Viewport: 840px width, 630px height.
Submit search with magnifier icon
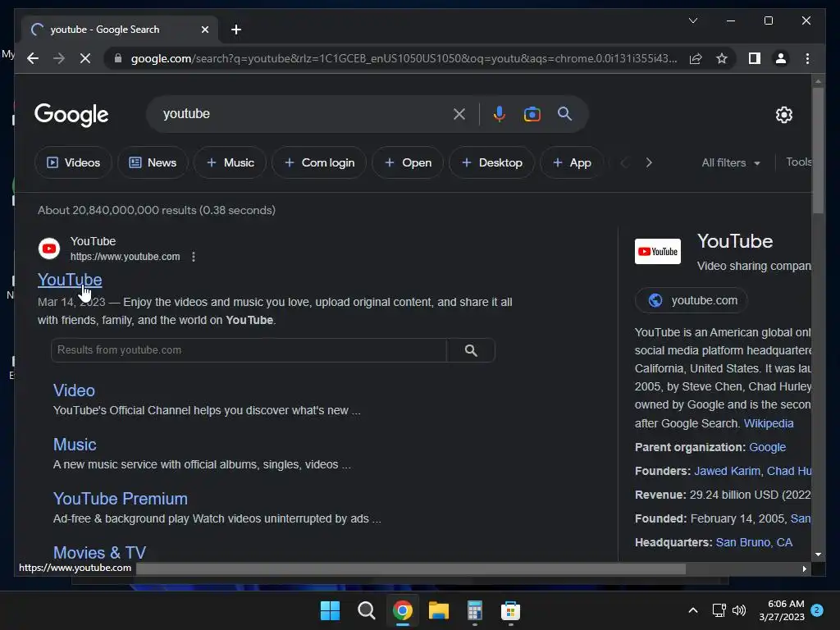click(x=564, y=113)
